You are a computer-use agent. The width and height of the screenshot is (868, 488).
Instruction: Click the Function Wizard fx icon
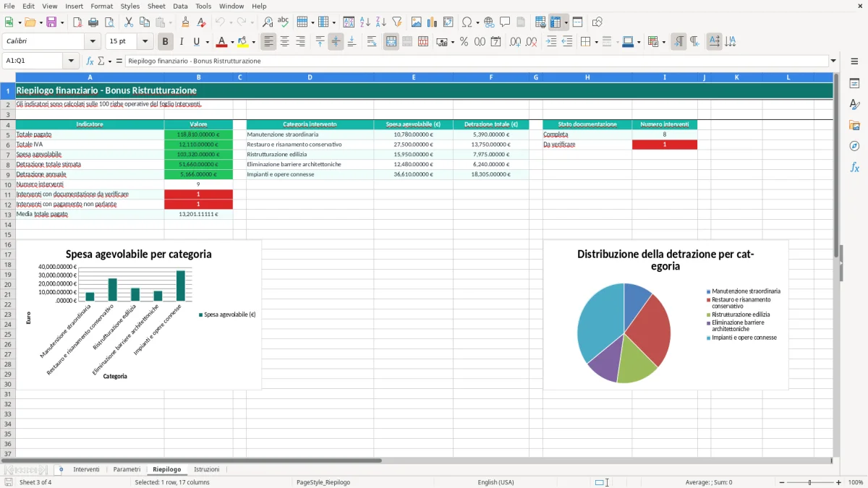point(90,61)
